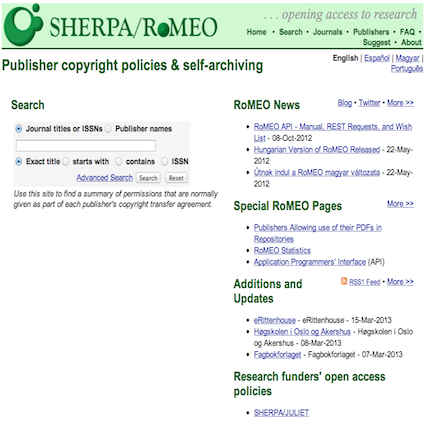The height and width of the screenshot is (425, 425).
Task: Open the SHERPA/JULIET link
Action: [x=281, y=413]
